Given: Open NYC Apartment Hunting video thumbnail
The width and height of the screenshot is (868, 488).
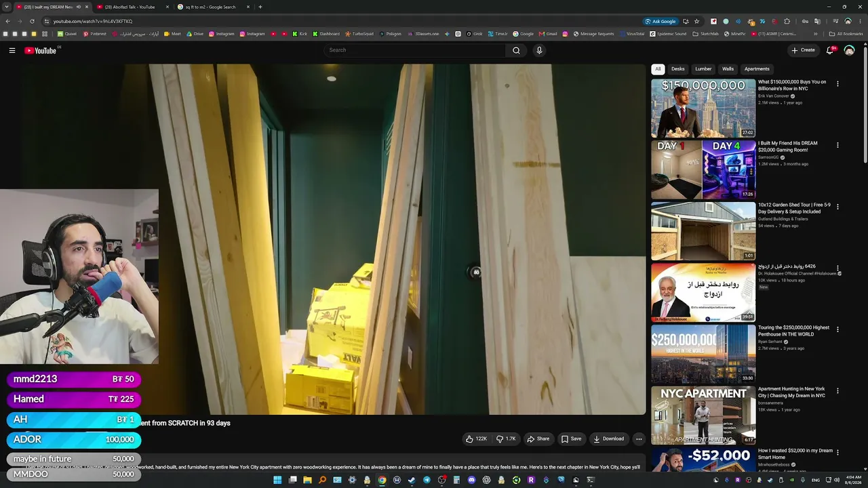Looking at the screenshot, I should click(x=703, y=415).
